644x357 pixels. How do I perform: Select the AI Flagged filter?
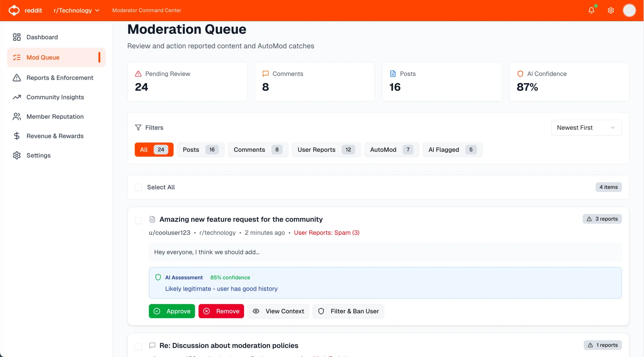point(452,150)
